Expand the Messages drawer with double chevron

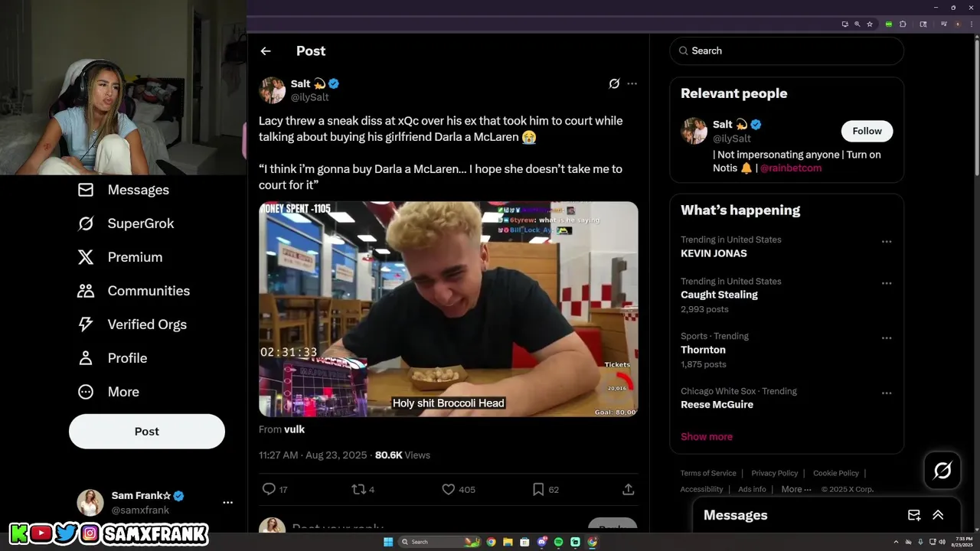938,515
